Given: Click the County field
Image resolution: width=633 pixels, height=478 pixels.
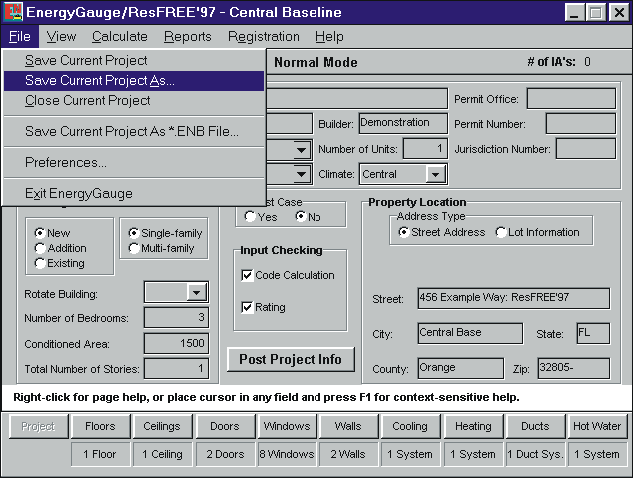Looking at the screenshot, I should 461,368.
